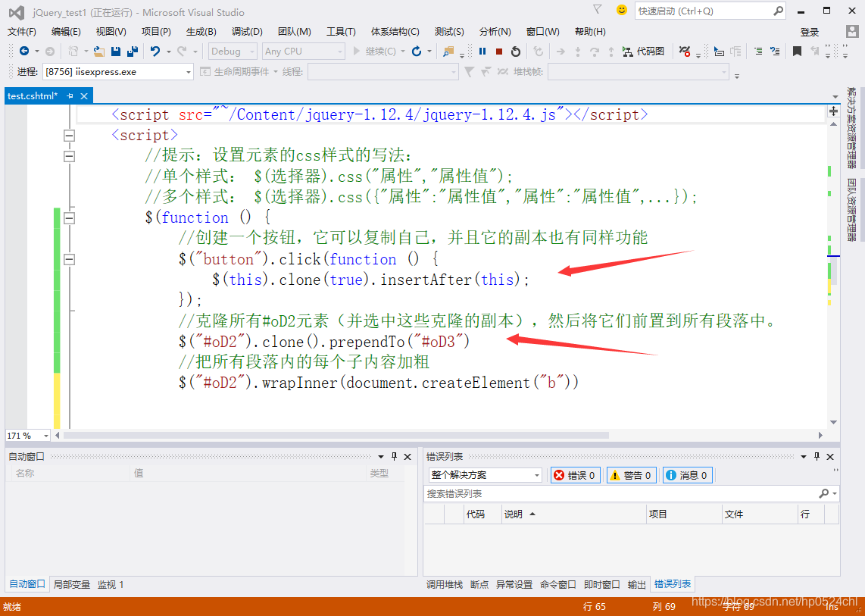Click the Step Over arrow icon
This screenshot has width=865, height=616.
click(594, 52)
